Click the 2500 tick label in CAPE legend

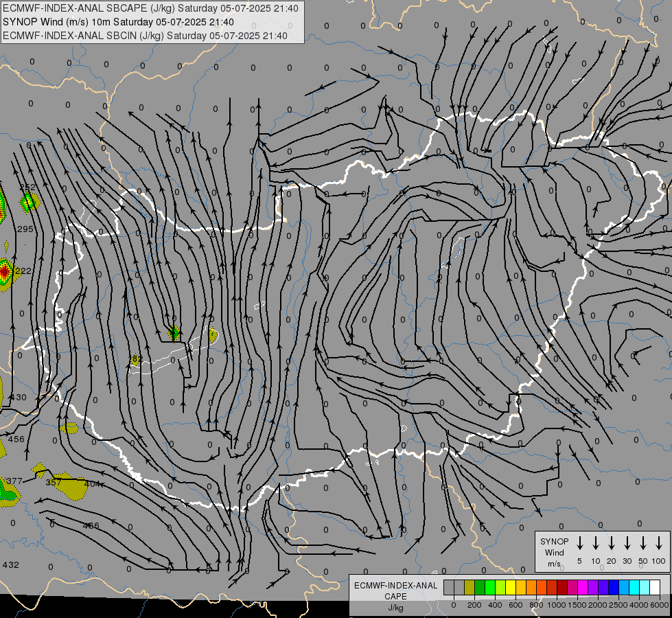[618, 605]
